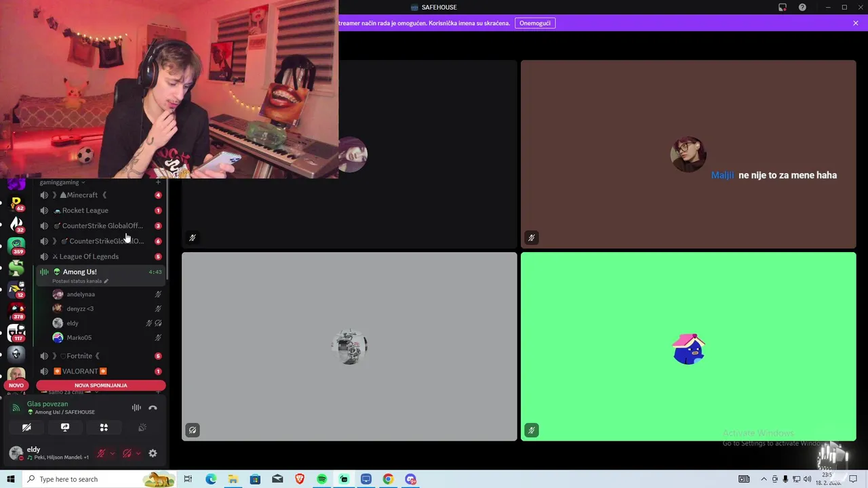Open Task View on taskbar

tap(188, 479)
